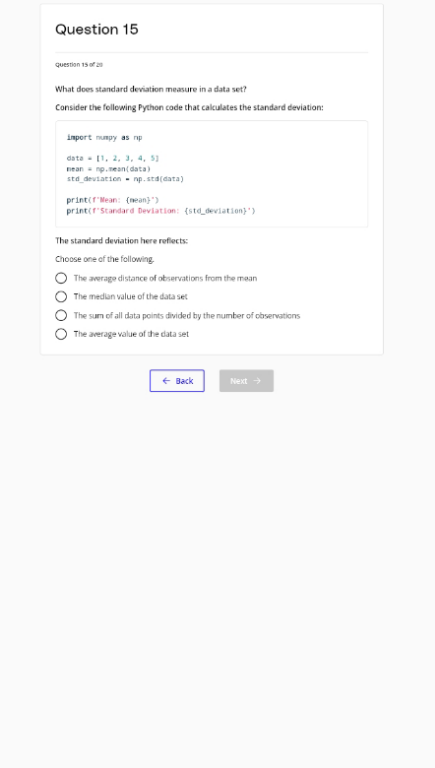The height and width of the screenshot is (768, 435).
Task: Click the 'Question 15' heading
Action: [97, 29]
